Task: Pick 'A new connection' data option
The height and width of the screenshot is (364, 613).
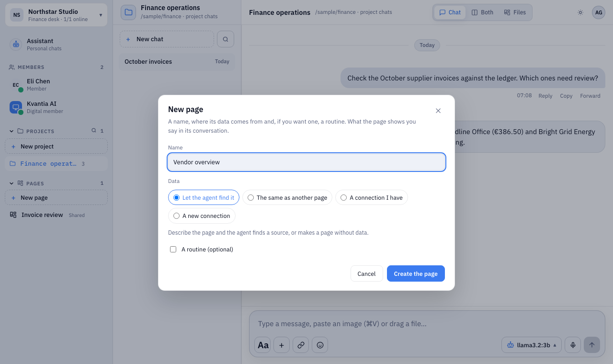Action: pyautogui.click(x=202, y=216)
